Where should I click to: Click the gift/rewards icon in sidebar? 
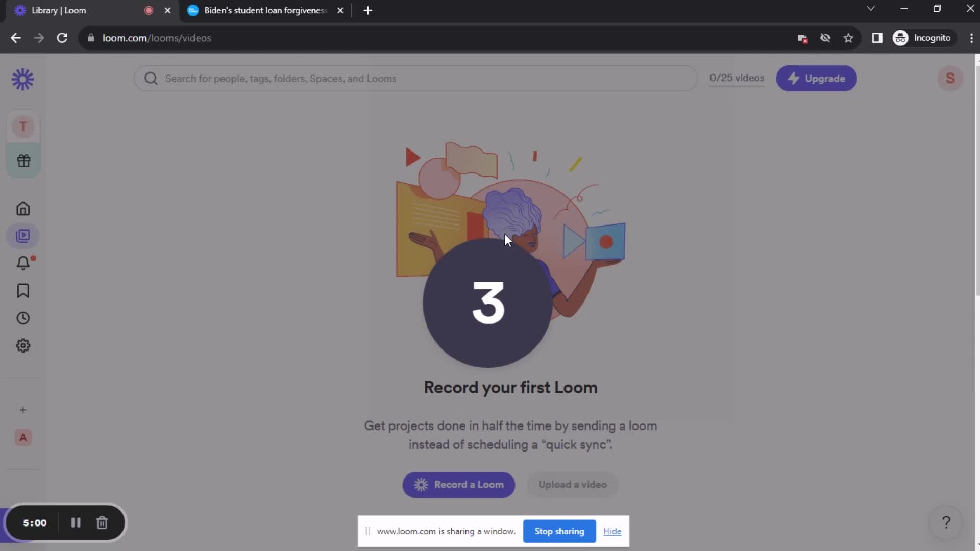(23, 160)
